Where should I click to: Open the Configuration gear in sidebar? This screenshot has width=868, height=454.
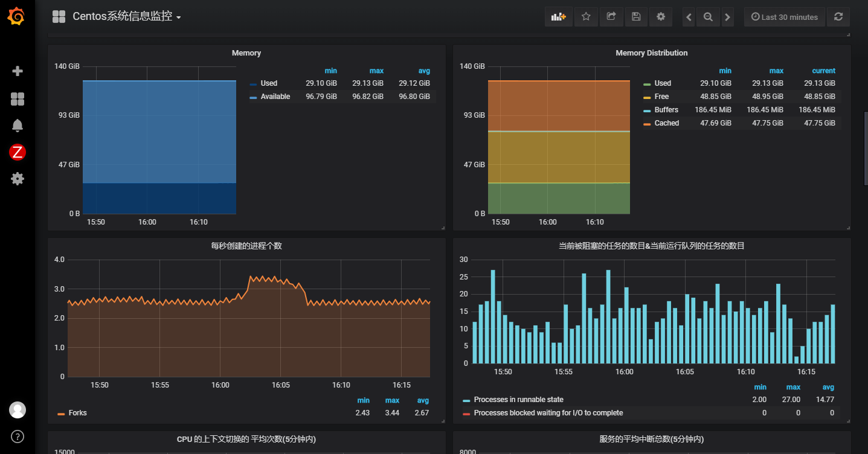point(18,179)
